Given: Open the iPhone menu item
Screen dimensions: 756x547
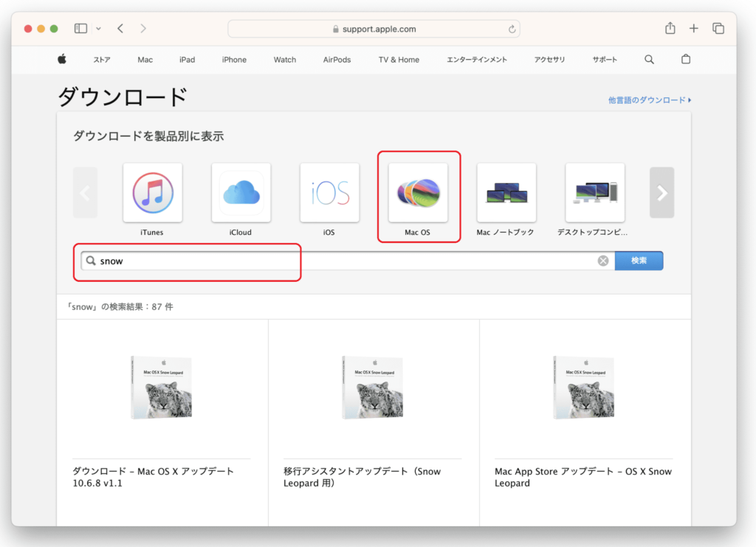Looking at the screenshot, I should (234, 60).
